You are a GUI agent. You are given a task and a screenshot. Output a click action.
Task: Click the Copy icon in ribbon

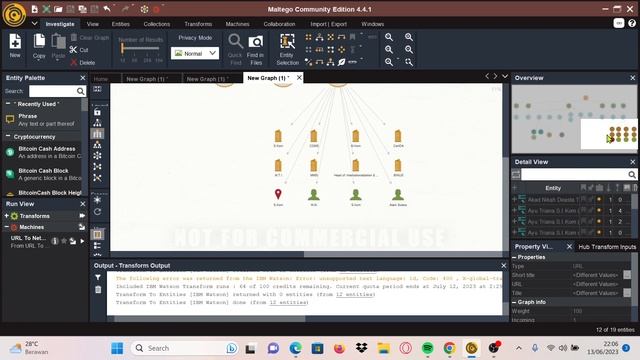[x=39, y=42]
